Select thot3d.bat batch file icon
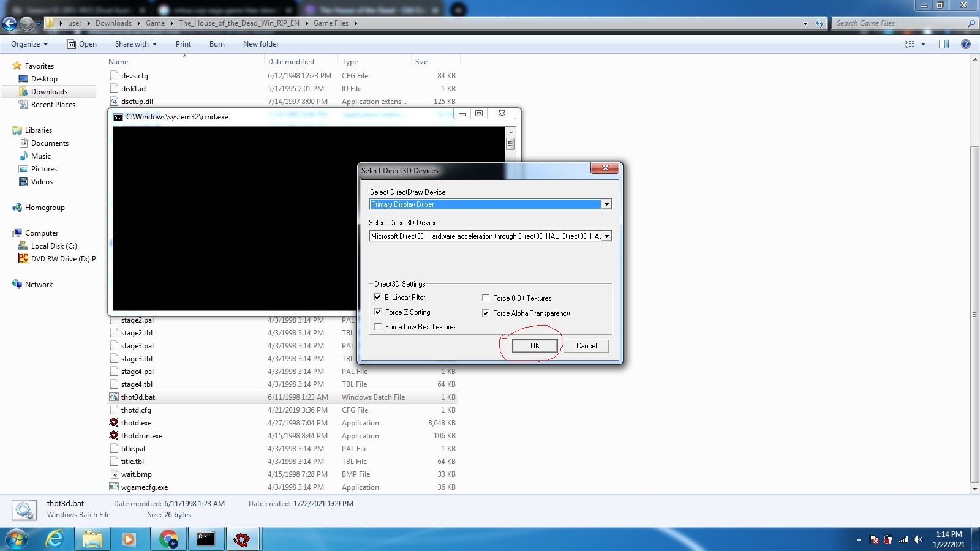The height and width of the screenshot is (551, 980). click(x=114, y=397)
